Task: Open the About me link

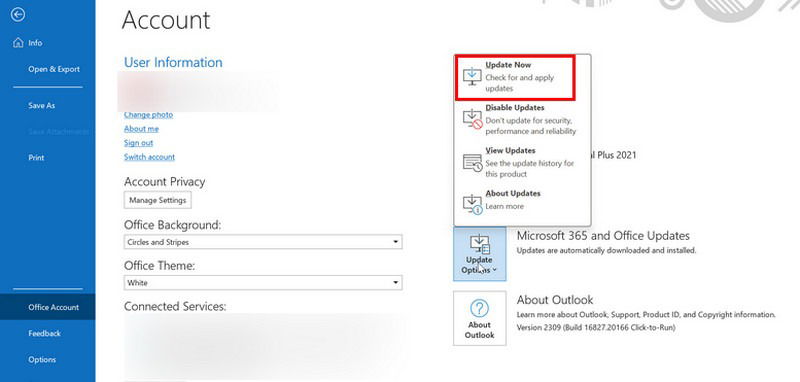Action: tap(141, 129)
